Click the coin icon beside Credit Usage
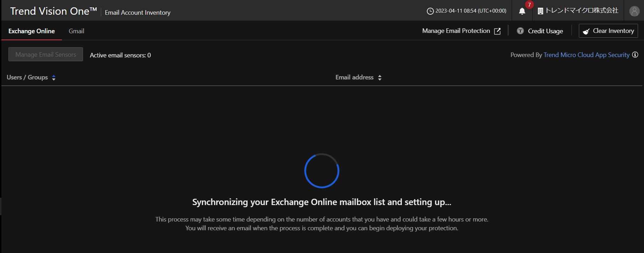 point(520,31)
